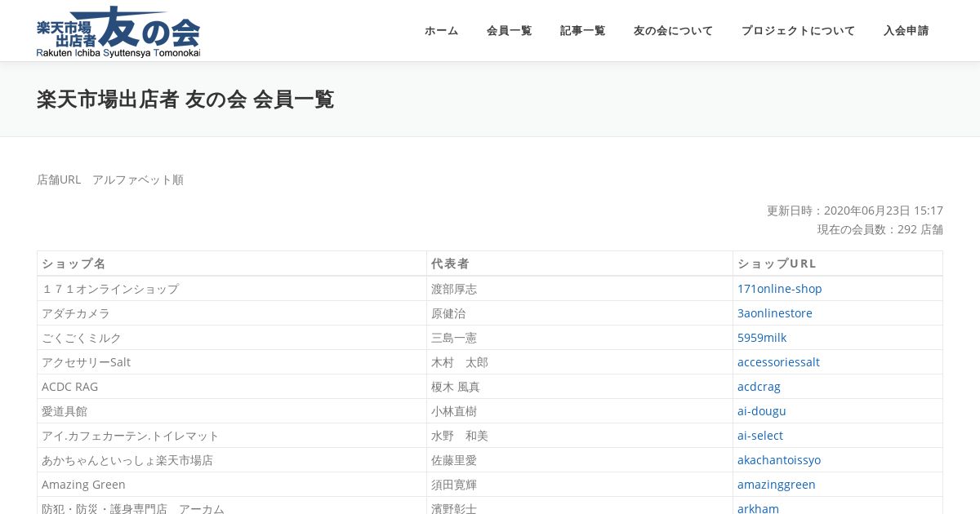Select the １７１オンラインショップ shop name cell

tap(232, 289)
